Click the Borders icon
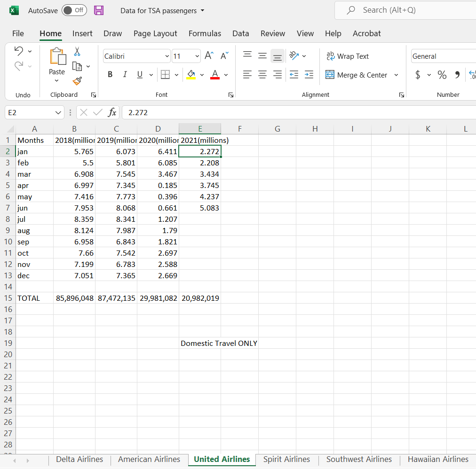 pos(165,74)
